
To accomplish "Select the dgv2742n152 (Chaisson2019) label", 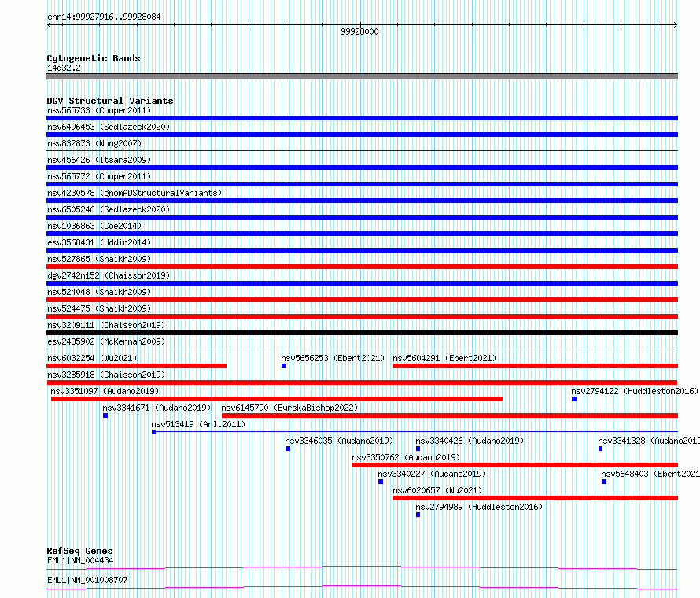I will (x=109, y=275).
